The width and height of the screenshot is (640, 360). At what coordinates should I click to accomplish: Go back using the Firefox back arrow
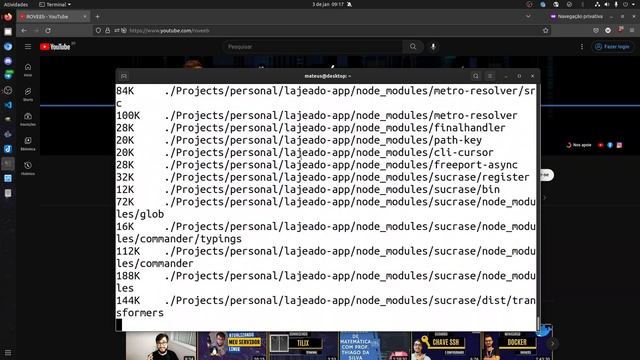[24, 30]
